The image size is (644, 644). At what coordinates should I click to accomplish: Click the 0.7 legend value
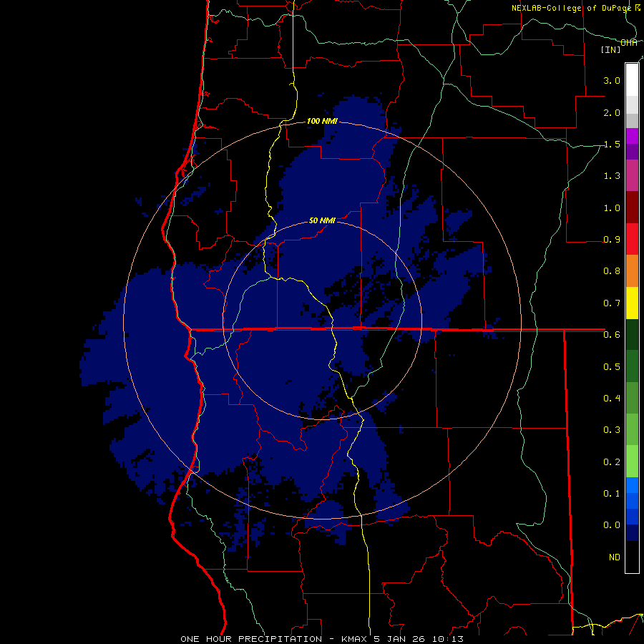click(612, 303)
